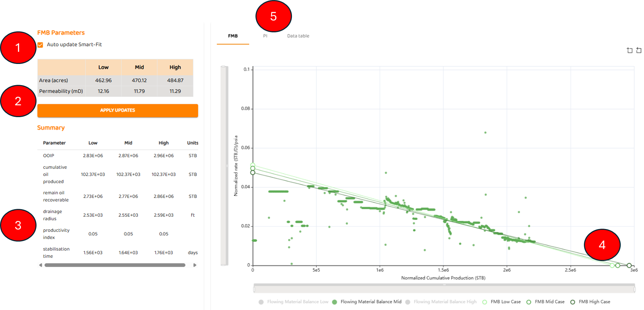644x310 pixels.
Task: Edit the Mid Area value 470.12
Action: tap(139, 80)
